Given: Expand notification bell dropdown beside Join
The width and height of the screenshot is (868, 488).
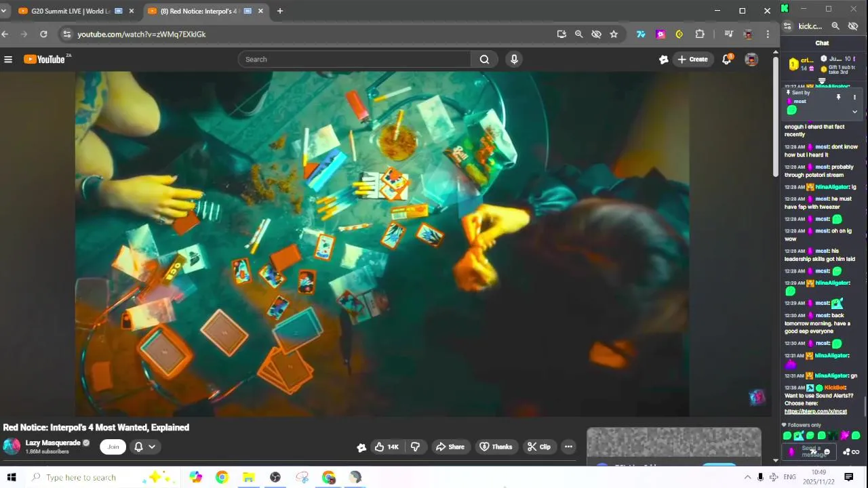Looking at the screenshot, I should [152, 447].
